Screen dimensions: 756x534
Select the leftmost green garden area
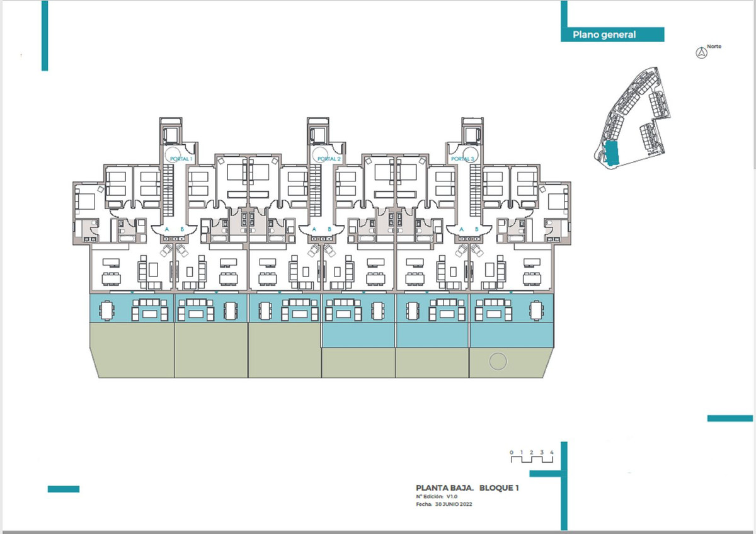(x=132, y=350)
